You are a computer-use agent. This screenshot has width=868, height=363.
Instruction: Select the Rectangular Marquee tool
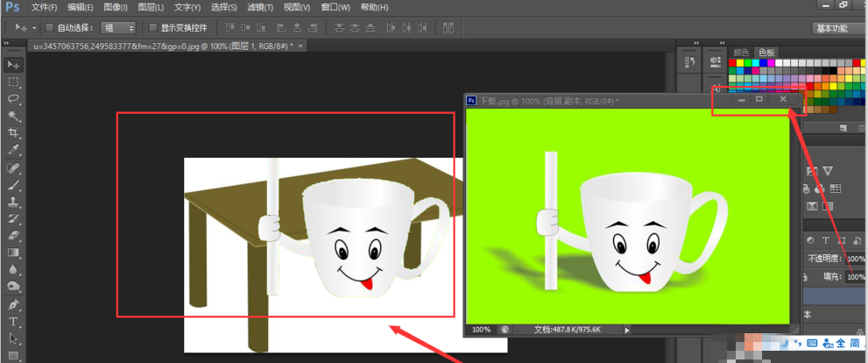13,82
